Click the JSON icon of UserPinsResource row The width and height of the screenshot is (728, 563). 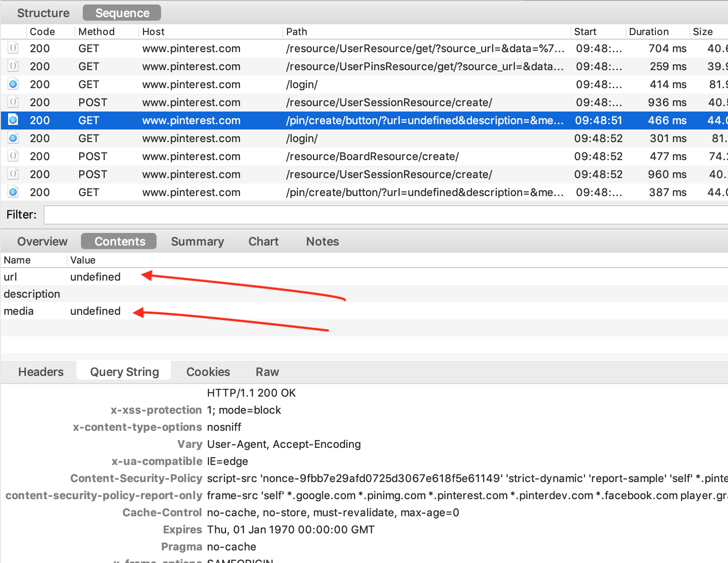[x=13, y=66]
